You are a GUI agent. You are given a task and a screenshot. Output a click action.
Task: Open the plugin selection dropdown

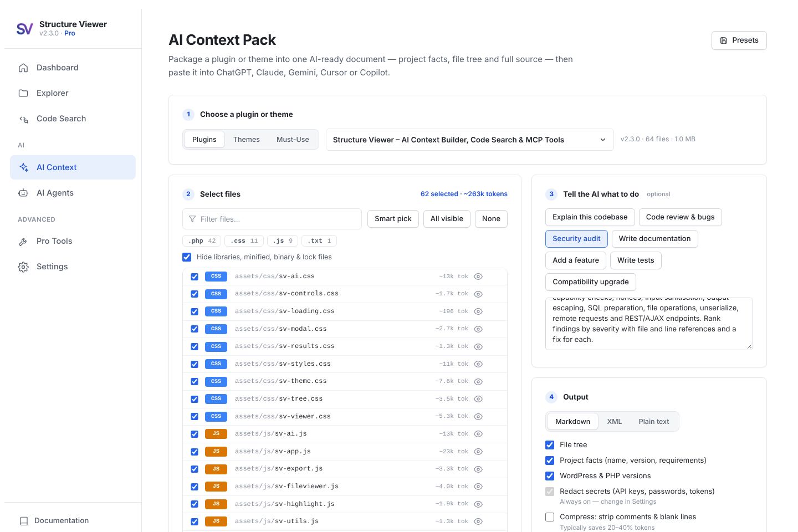(469, 140)
